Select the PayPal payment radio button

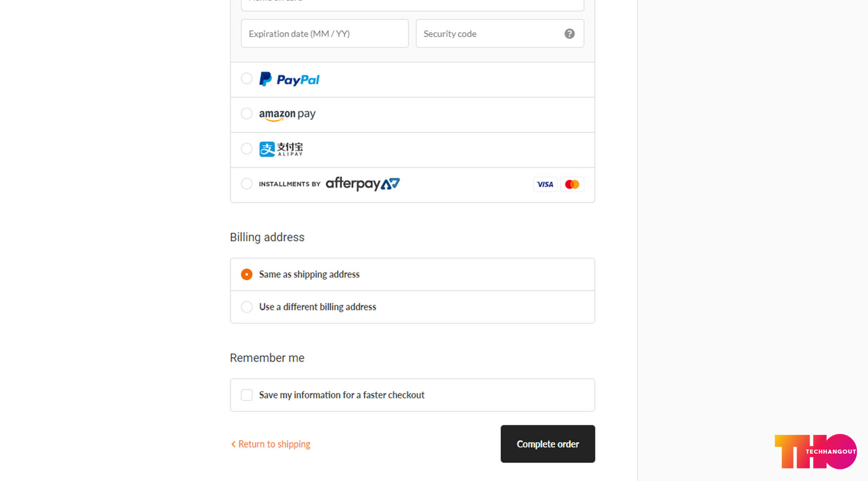pos(246,78)
